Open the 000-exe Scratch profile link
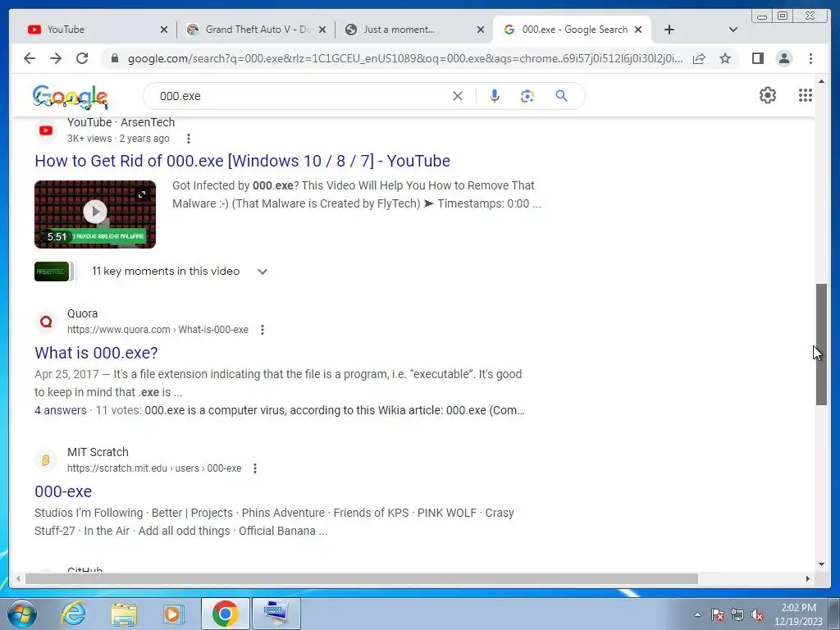Viewport: 840px width, 630px height. (x=63, y=491)
